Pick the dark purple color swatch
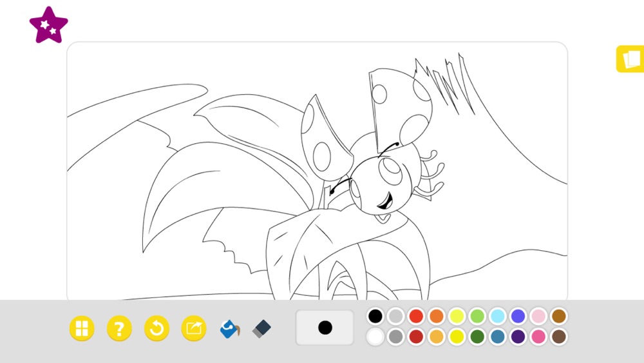 pyautogui.click(x=518, y=337)
